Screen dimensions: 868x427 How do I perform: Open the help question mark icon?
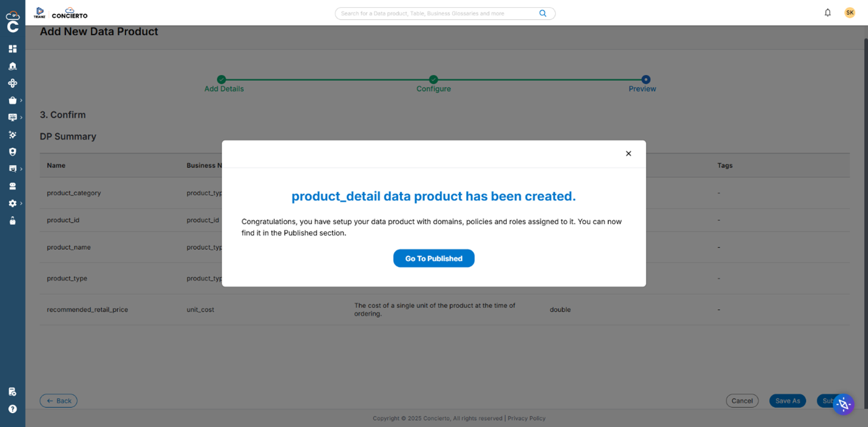tap(12, 408)
